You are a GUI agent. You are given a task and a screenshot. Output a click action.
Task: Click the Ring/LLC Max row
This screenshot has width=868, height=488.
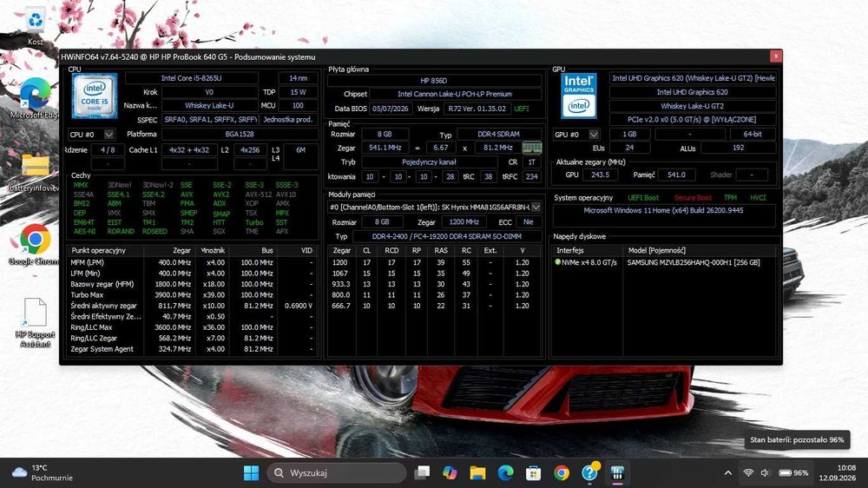[x=192, y=327]
